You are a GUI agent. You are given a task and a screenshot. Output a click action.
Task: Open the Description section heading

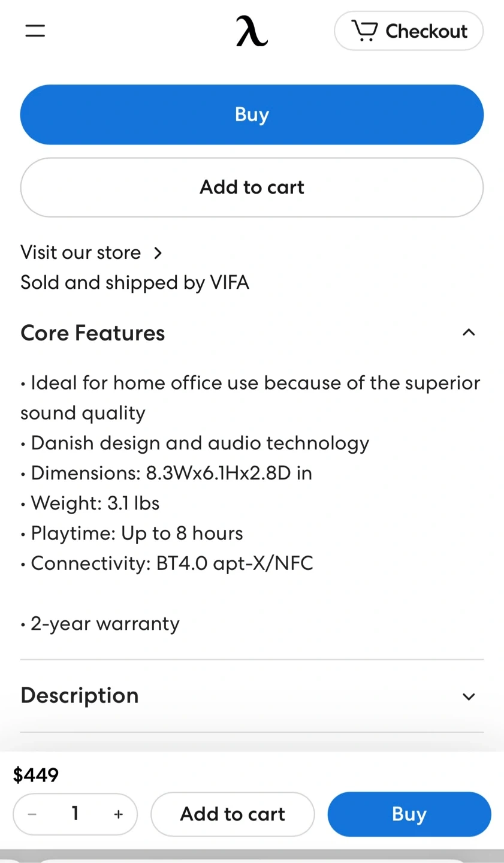[x=80, y=695]
